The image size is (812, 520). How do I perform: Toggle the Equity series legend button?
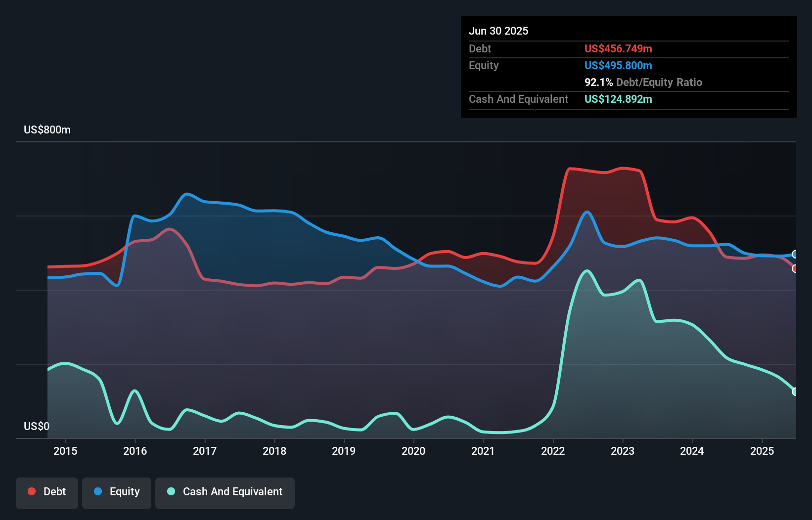117,493
